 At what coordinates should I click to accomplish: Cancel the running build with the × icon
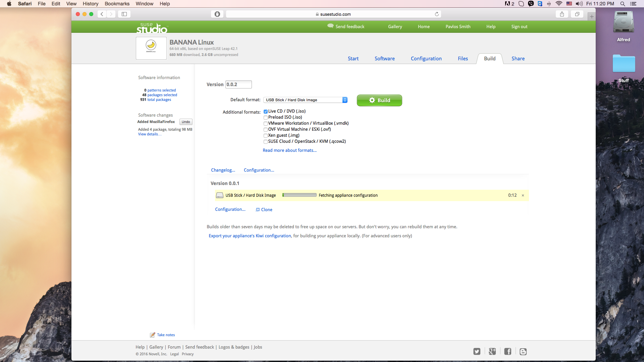[x=523, y=195]
